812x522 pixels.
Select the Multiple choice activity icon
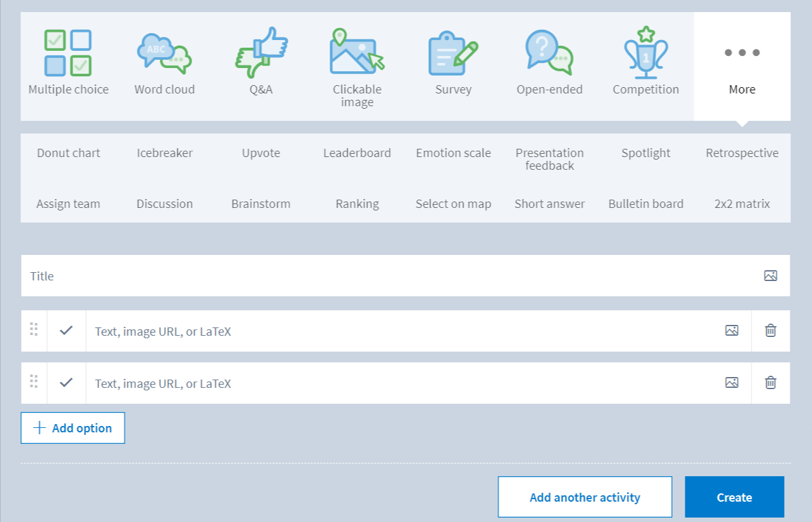pos(68,53)
